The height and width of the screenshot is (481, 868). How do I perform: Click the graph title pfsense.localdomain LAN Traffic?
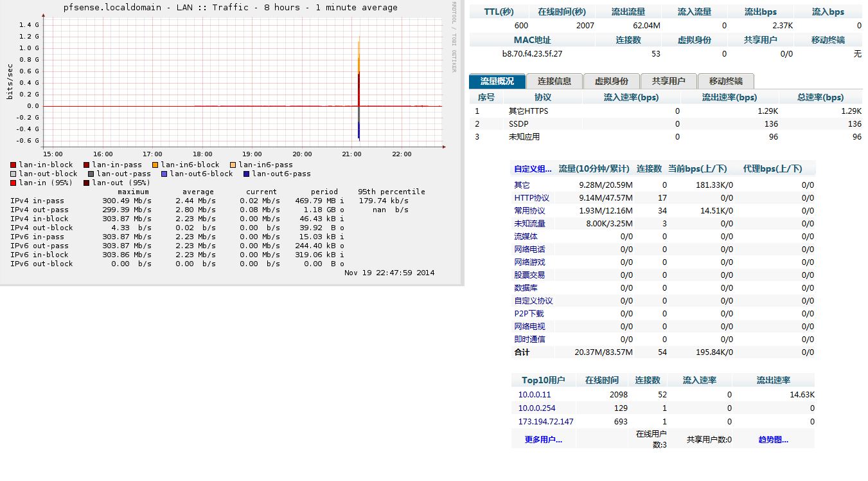pyautogui.click(x=230, y=8)
